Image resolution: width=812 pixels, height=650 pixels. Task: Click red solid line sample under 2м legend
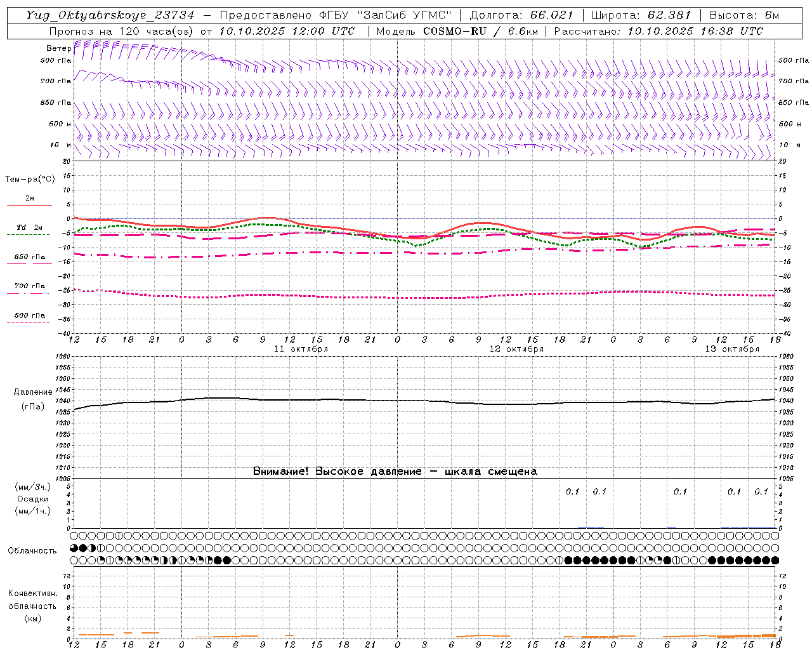click(x=29, y=205)
